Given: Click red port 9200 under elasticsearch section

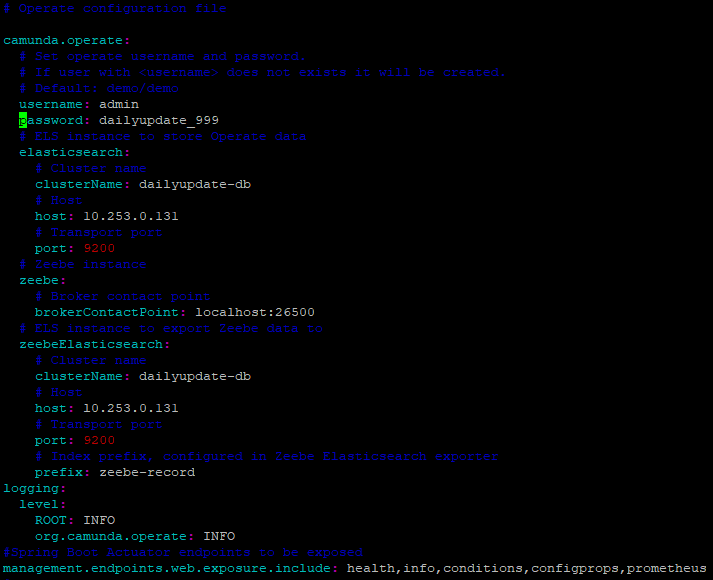Looking at the screenshot, I should 99,248.
